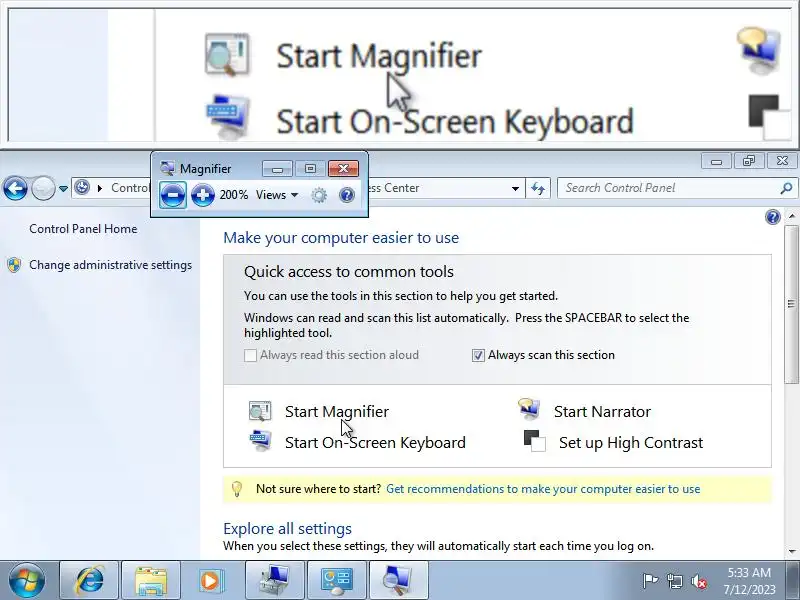Screen dimensions: 800x600
Task: Refresh the Control Panel page
Action: [x=538, y=189]
